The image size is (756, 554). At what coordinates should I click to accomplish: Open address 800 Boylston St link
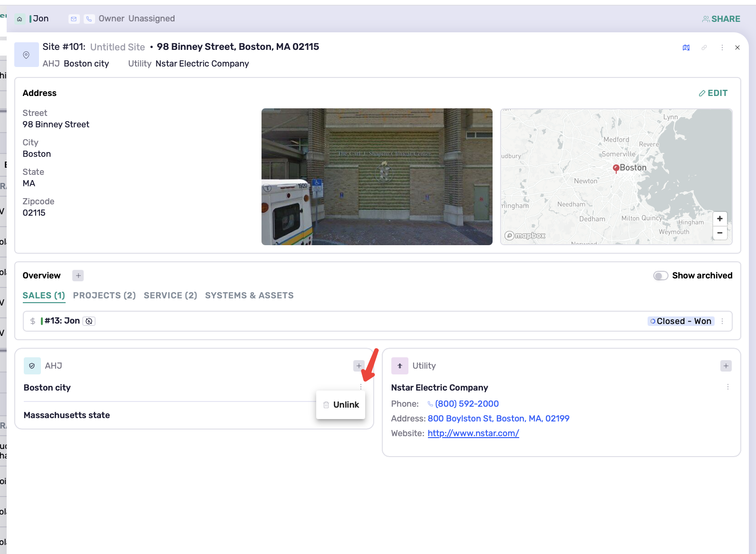(499, 419)
